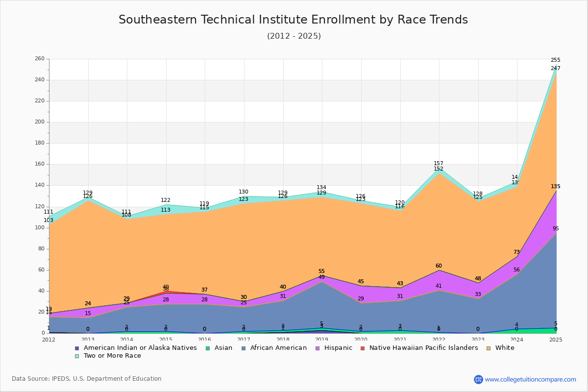Click the CTC logo icon
The height and width of the screenshot is (392, 588).
pos(478,379)
